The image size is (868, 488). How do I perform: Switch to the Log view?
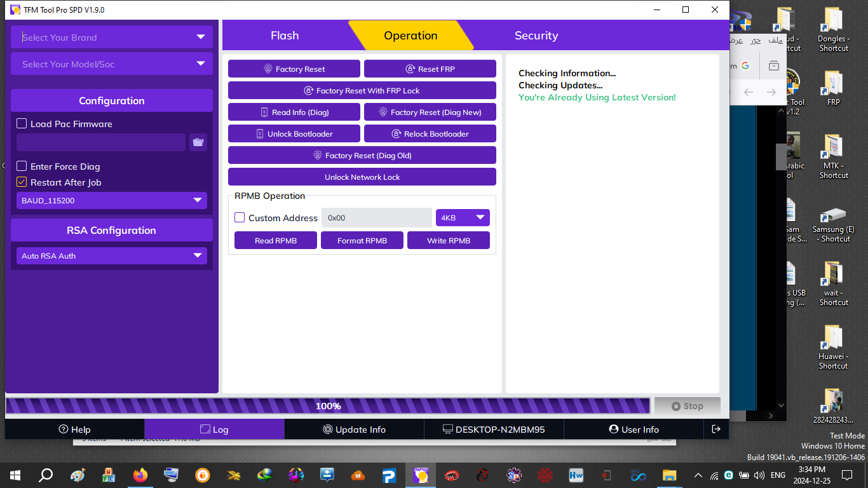coord(215,429)
